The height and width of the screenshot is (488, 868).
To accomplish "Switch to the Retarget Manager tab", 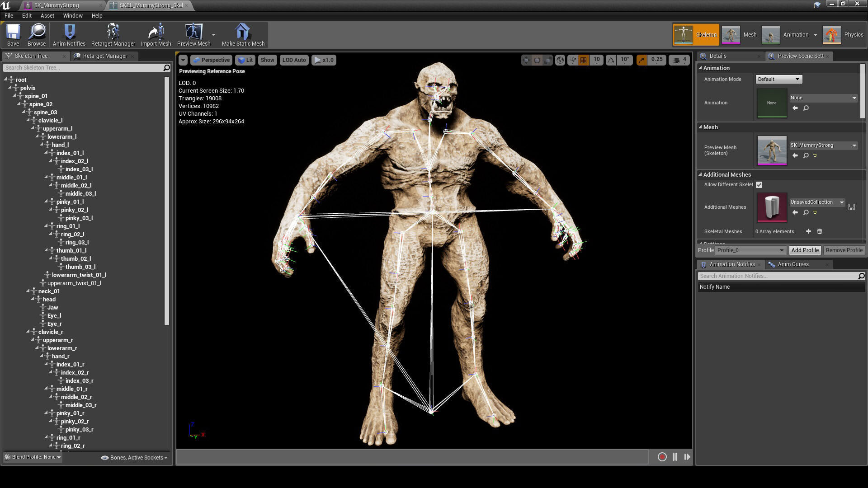I will pos(104,56).
